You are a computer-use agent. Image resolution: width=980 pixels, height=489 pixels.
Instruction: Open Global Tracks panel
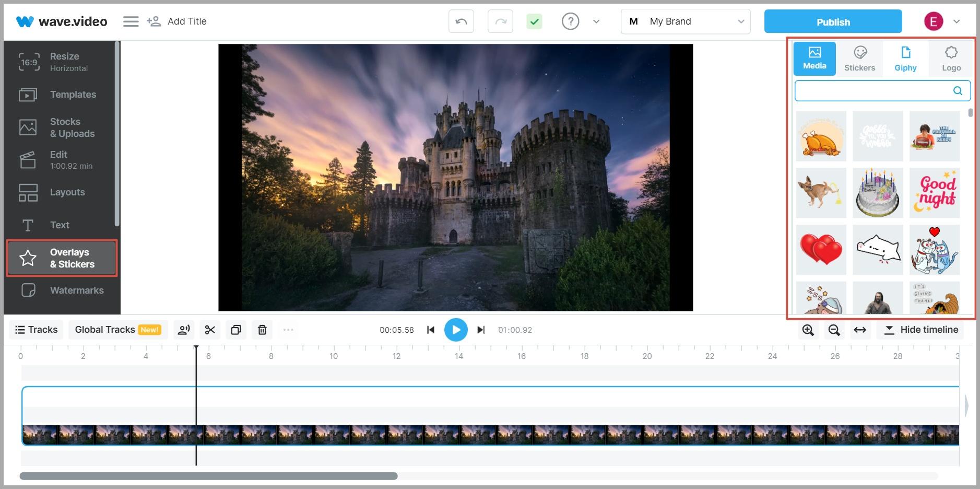118,330
